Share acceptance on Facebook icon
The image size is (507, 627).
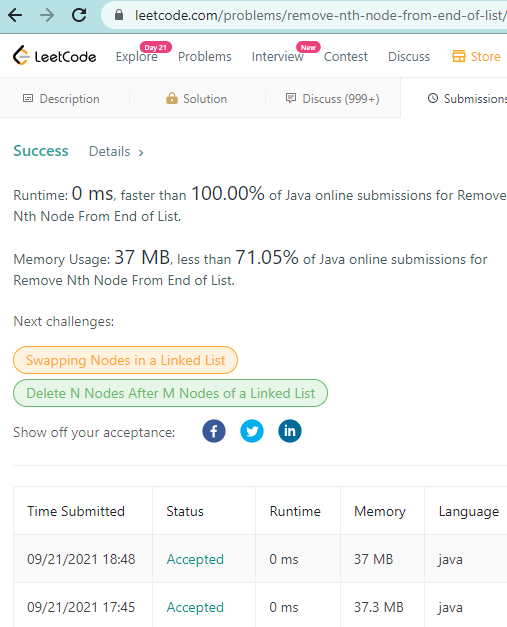[214, 431]
